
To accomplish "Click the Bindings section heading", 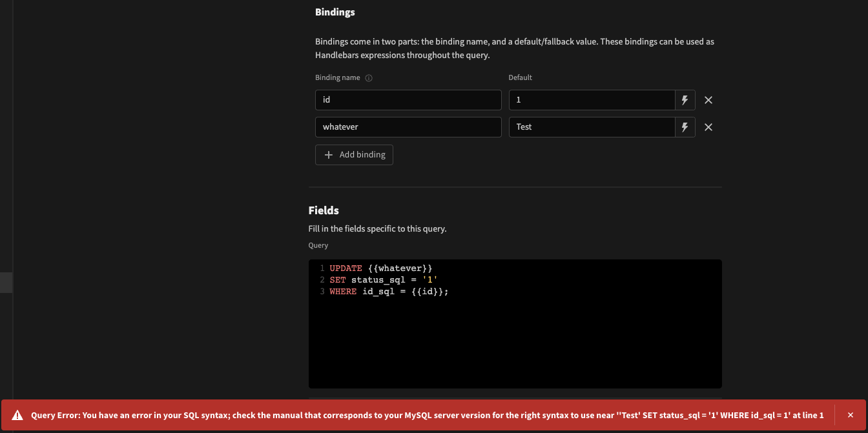I will point(335,12).
